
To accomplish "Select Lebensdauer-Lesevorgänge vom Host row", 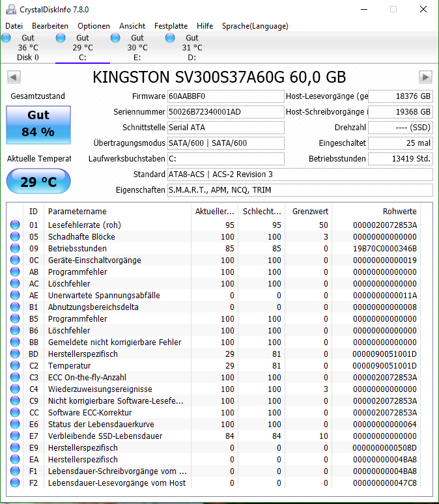I will pos(214,483).
